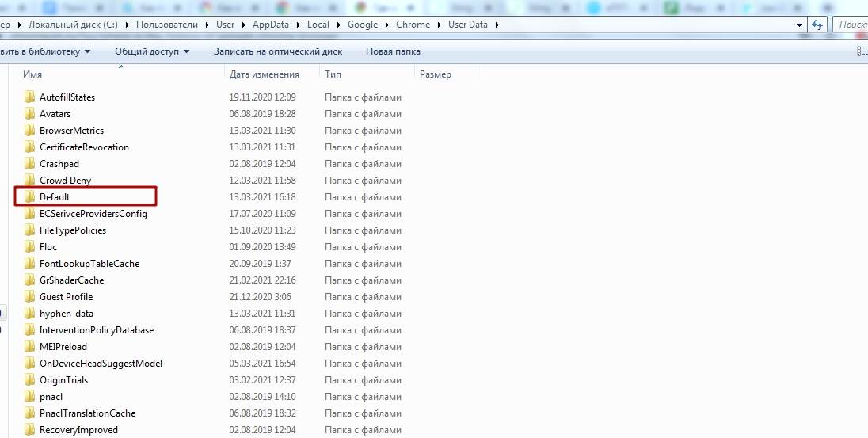Sort list by Имя column header
The width and height of the screenshot is (868, 438).
click(x=32, y=74)
